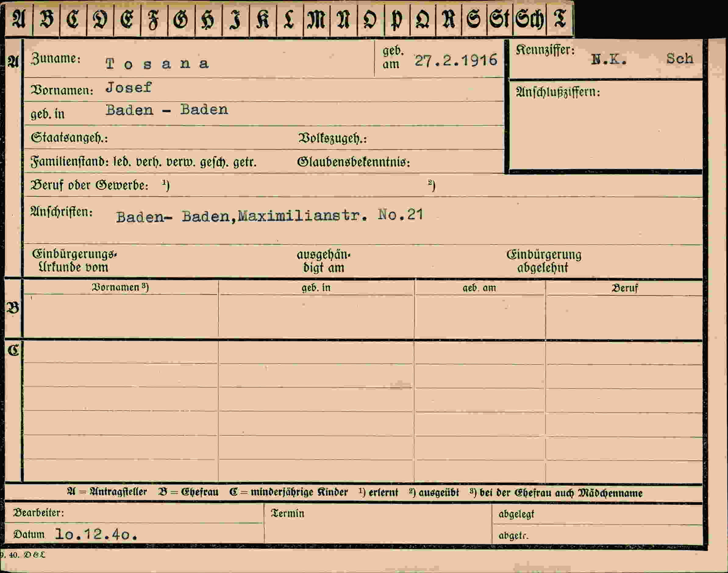This screenshot has height=573, width=728.
Task: Click the section B marker for Ehefrau
Action: pos(13,308)
